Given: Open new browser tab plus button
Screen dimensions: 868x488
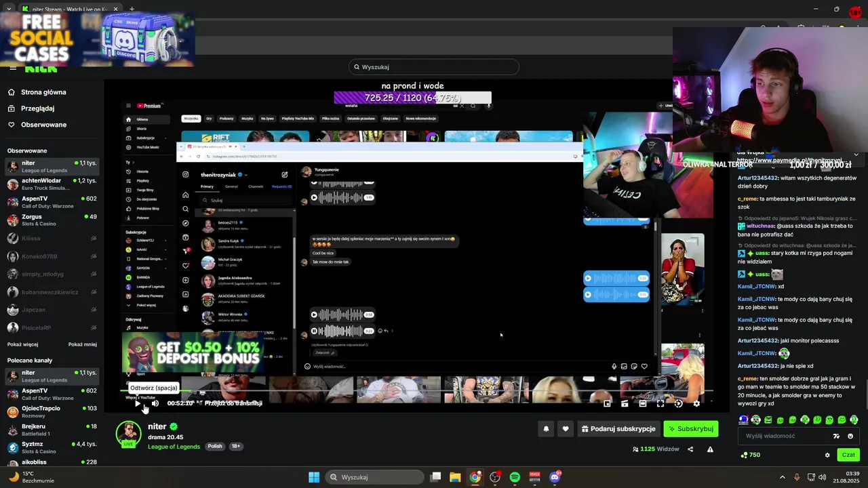Looking at the screenshot, I should point(132,9).
